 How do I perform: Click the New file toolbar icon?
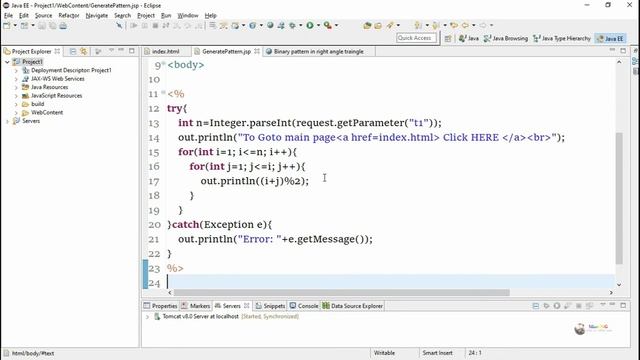click(7, 26)
